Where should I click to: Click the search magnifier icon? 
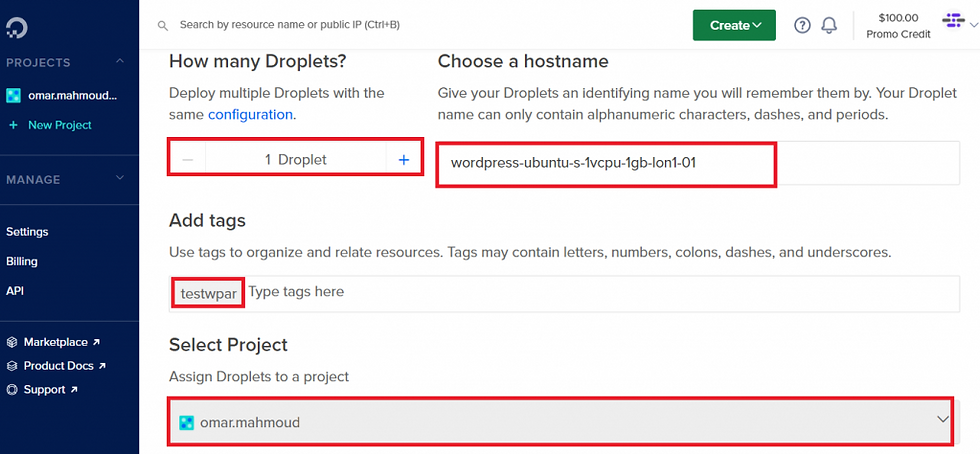coord(163,25)
